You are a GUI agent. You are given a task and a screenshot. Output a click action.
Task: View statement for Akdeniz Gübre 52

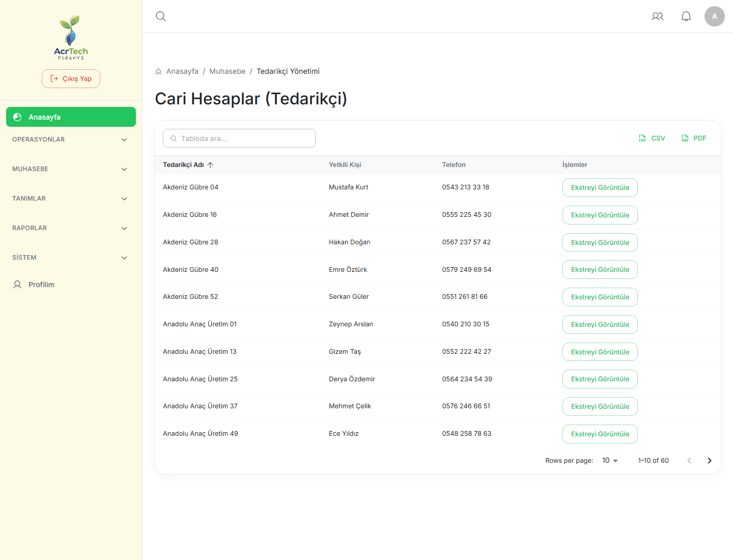click(600, 297)
